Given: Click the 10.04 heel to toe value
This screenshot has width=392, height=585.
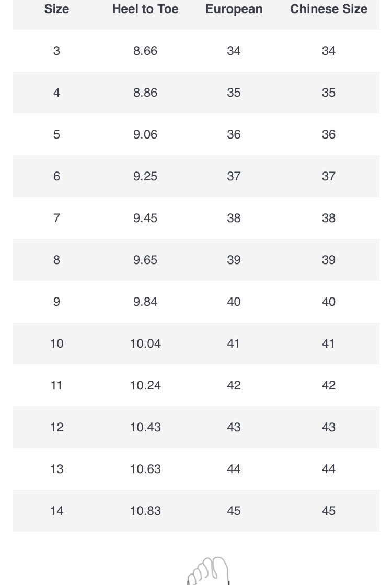Looking at the screenshot, I should (145, 343).
